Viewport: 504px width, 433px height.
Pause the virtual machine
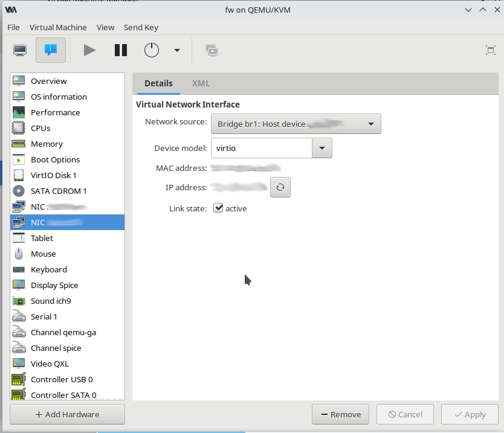point(121,50)
